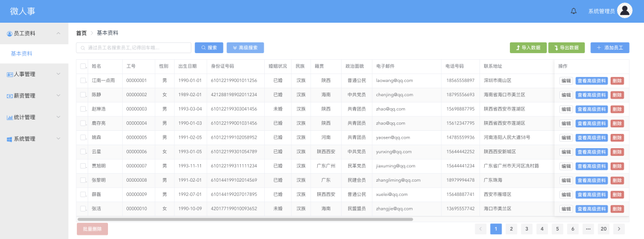644x239 pixels.
Task: Edit the 贾旭明 row
Action: click(x=566, y=166)
